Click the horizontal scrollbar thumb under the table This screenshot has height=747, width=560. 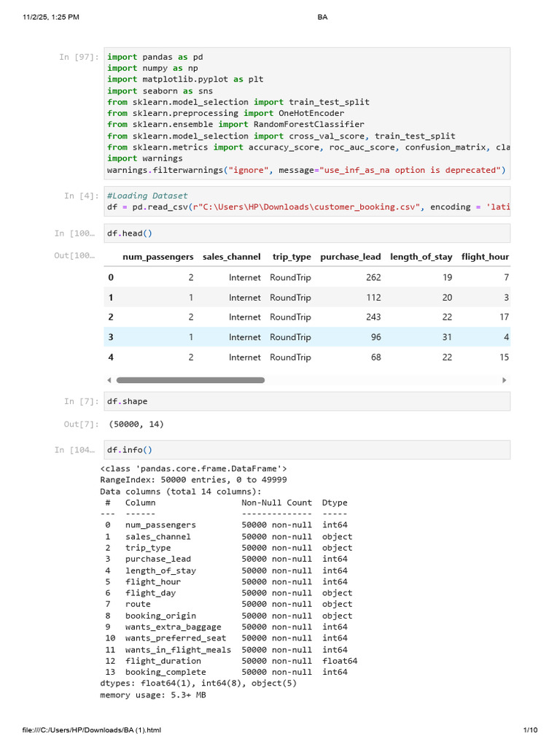pos(190,380)
